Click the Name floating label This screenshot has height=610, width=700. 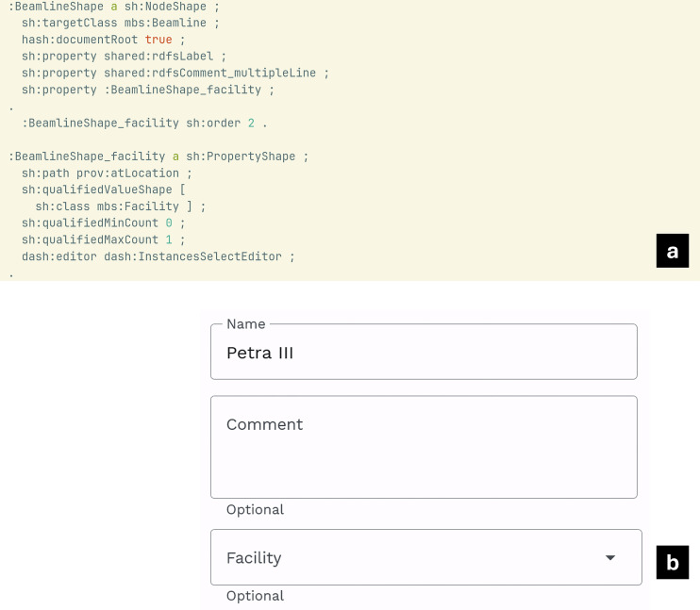(x=246, y=324)
